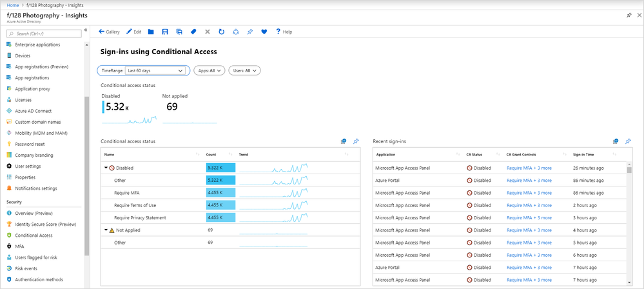Open the TimeRange Last 60 days dropdown
Viewport: 644px width, 289px height.
pos(155,71)
